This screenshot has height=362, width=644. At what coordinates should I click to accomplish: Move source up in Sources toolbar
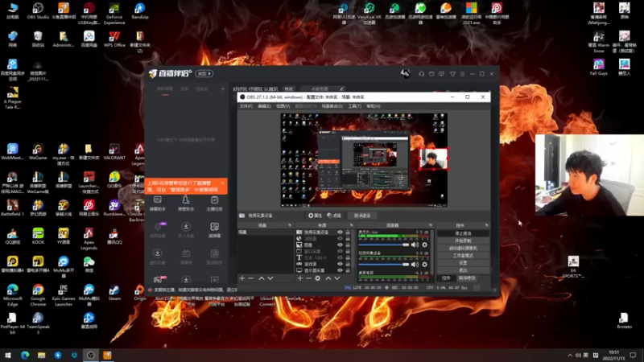tap(328, 278)
